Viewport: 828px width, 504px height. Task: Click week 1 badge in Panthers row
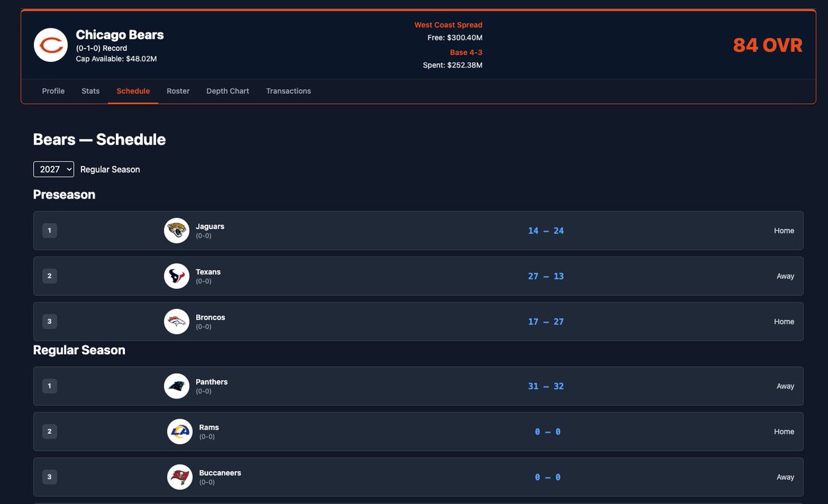pyautogui.click(x=50, y=386)
